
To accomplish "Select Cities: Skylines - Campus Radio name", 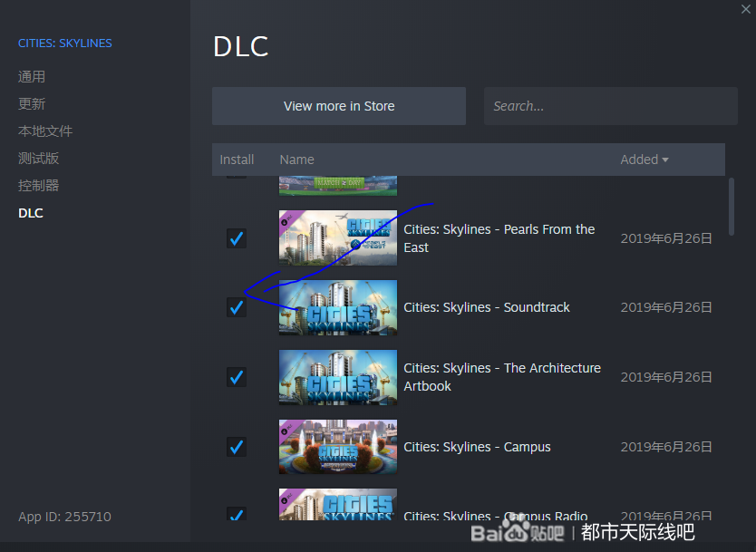I will [x=496, y=516].
